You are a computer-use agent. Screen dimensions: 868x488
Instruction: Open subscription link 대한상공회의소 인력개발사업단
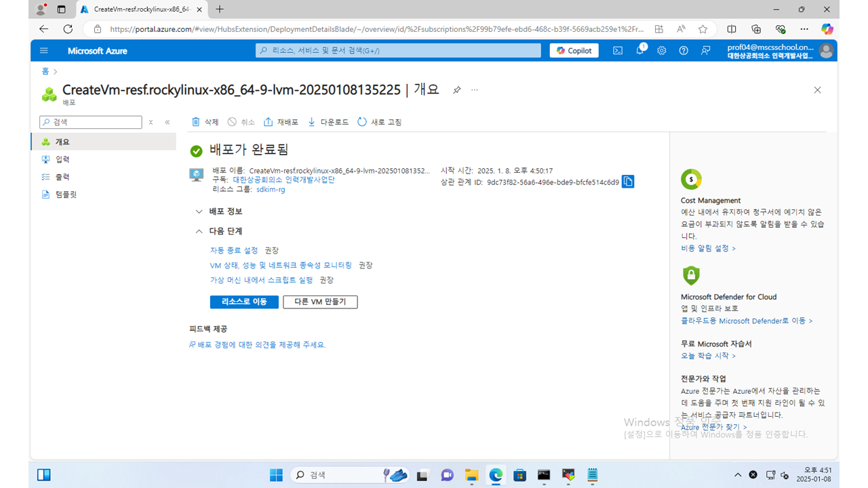tap(283, 180)
